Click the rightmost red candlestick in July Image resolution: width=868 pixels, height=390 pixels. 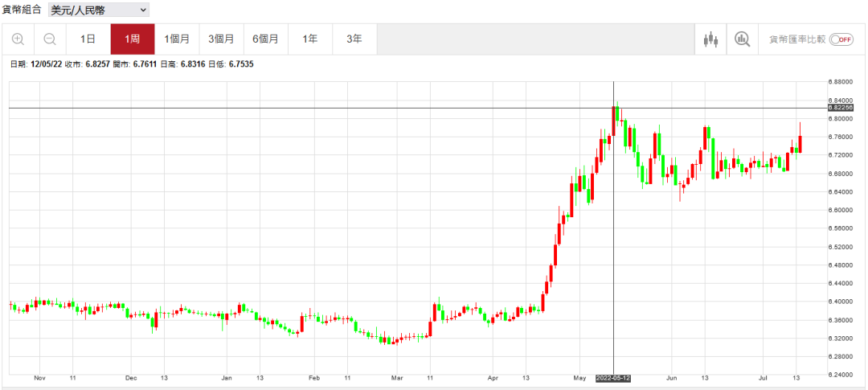[x=800, y=145]
